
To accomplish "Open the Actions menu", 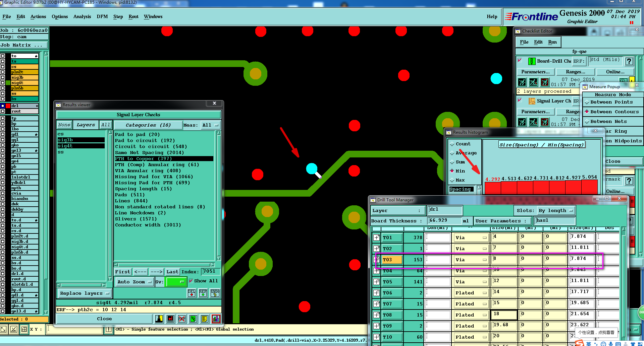I will point(38,17).
